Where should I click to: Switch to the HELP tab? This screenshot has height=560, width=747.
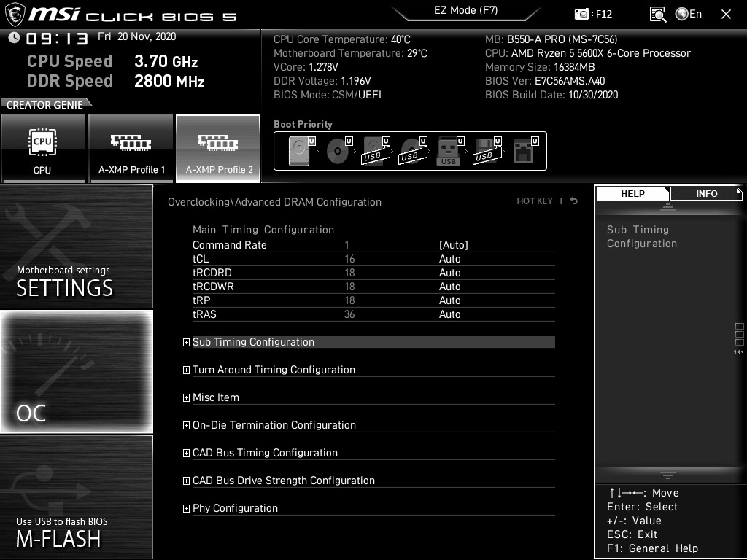tap(632, 193)
